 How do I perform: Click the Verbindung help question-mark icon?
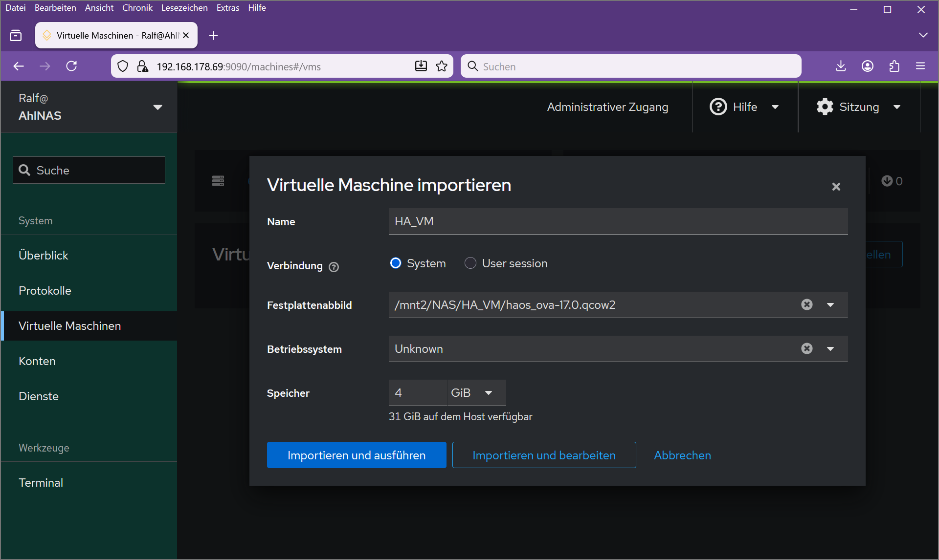click(x=334, y=267)
